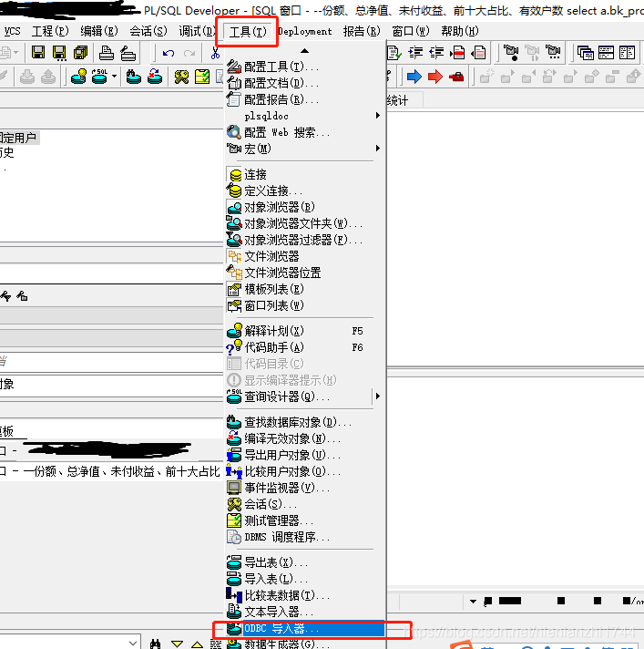
Task: Click the red toolbox icon
Action: coord(456,77)
